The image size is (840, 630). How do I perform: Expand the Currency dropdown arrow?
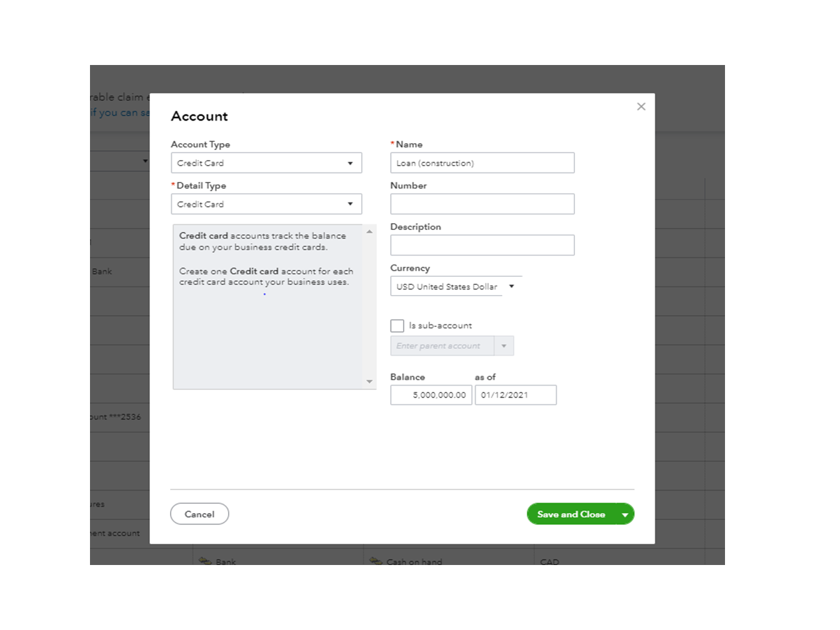pyautogui.click(x=511, y=286)
